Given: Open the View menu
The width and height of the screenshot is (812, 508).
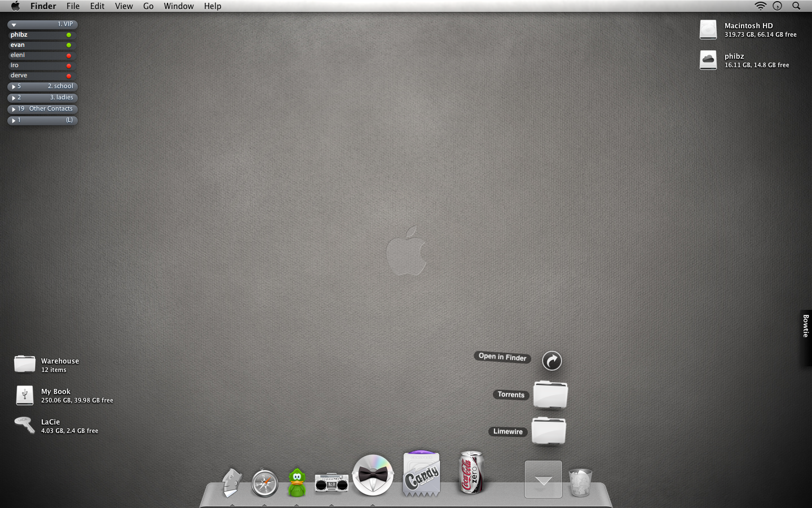Looking at the screenshot, I should pyautogui.click(x=124, y=6).
